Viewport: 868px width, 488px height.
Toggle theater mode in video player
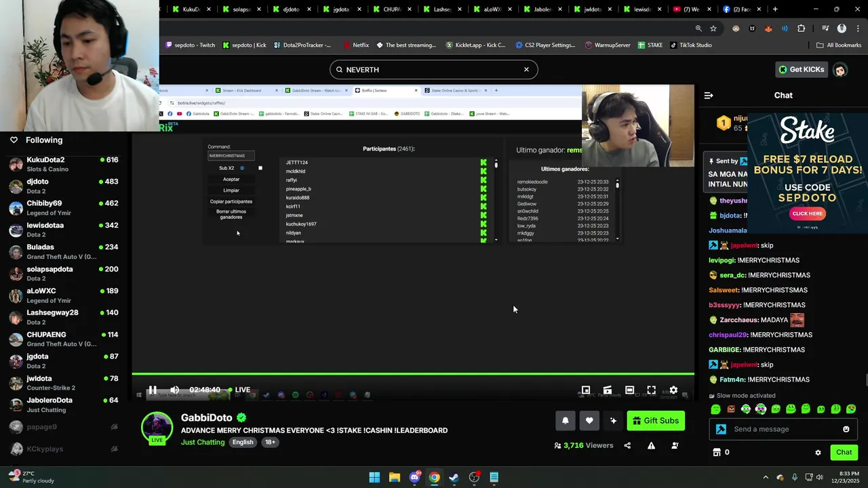pos(629,390)
